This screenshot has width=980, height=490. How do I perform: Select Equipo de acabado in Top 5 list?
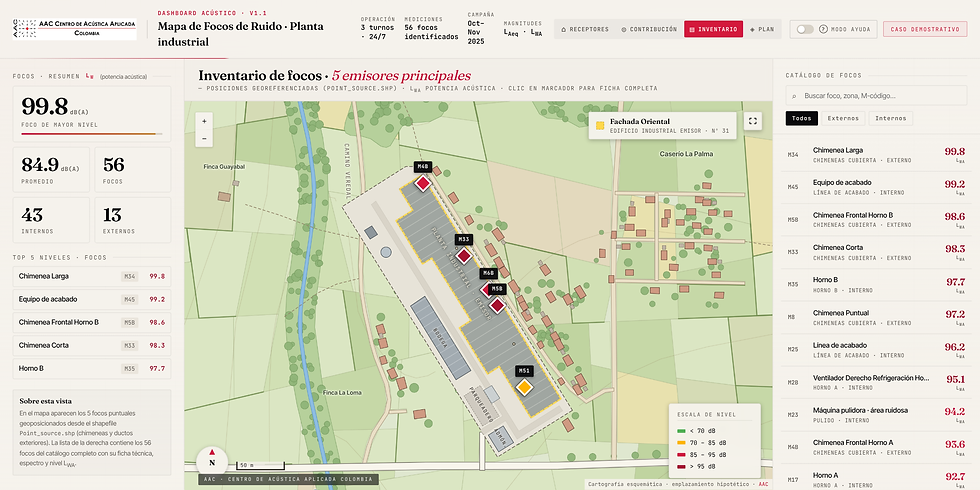(x=92, y=299)
